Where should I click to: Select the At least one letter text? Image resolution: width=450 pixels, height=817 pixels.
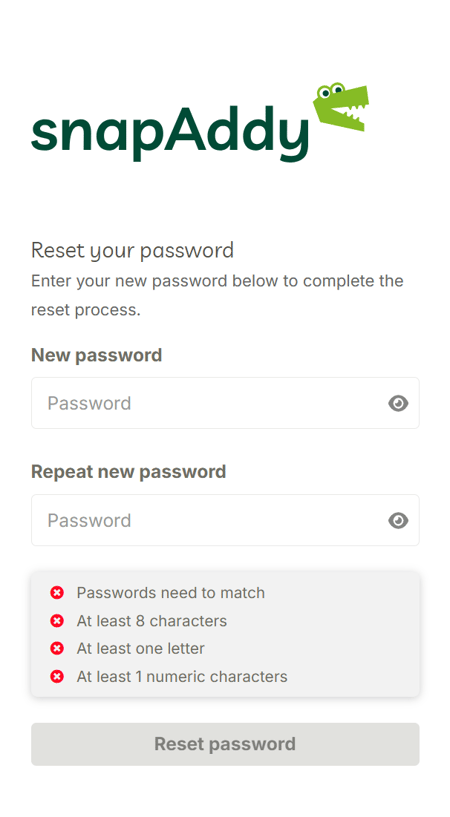pyautogui.click(x=141, y=649)
